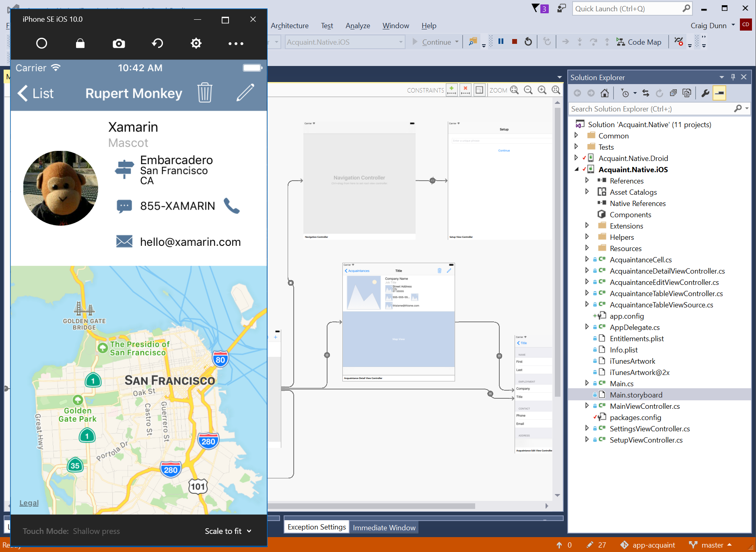Expand the Helpers folder
The width and height of the screenshot is (756, 552).
coord(587,237)
